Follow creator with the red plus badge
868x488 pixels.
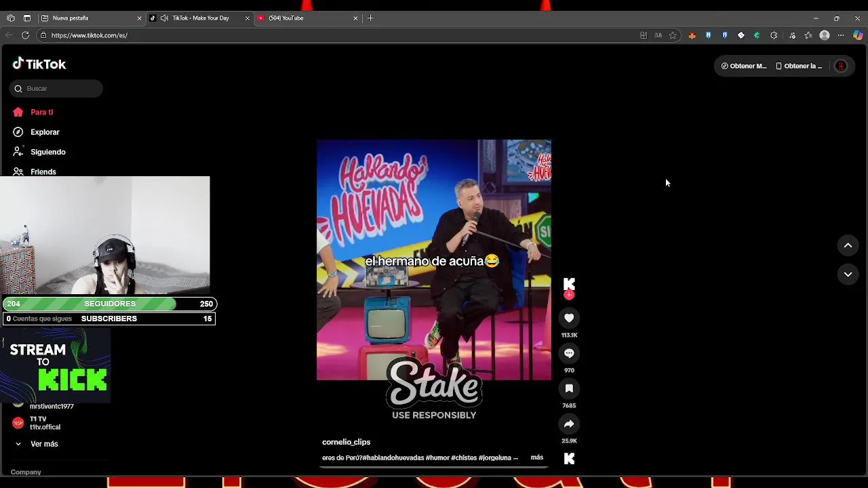569,295
